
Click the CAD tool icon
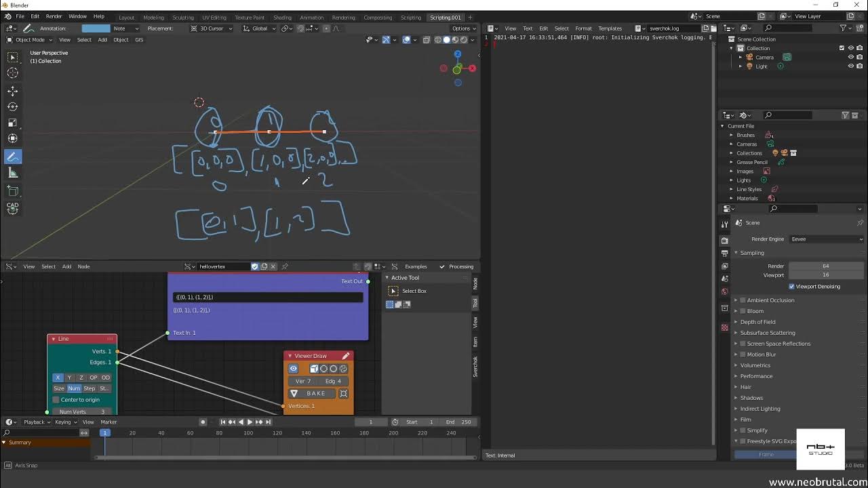click(x=13, y=207)
